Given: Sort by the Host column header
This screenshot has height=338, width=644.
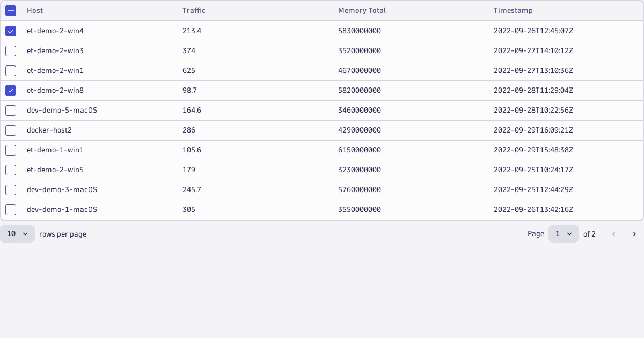Looking at the screenshot, I should point(35,11).
